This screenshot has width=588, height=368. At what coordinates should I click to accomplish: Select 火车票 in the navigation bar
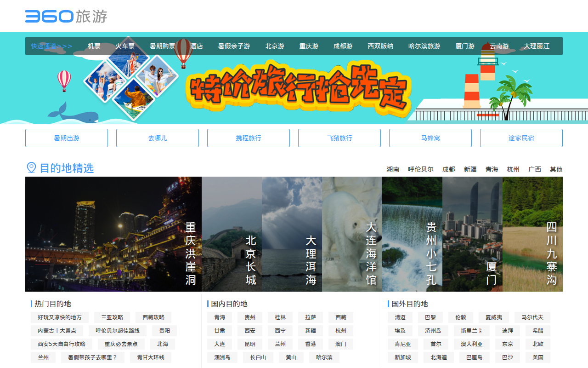(x=125, y=46)
